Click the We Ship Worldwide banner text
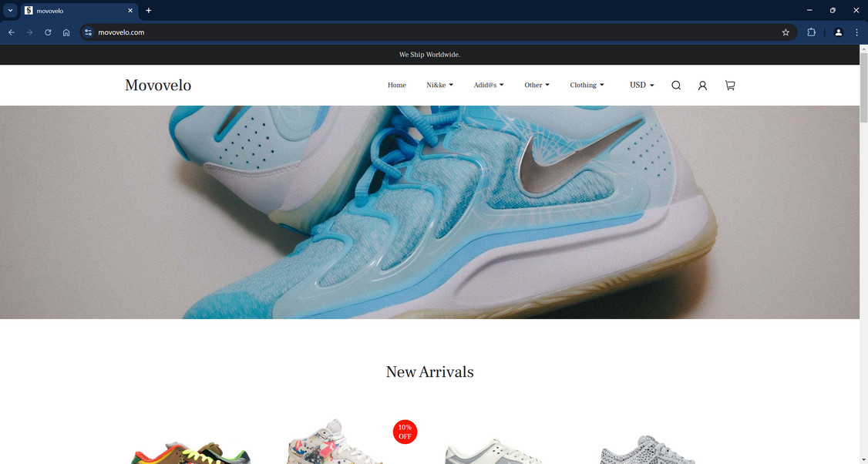This screenshot has width=868, height=464. coord(429,55)
